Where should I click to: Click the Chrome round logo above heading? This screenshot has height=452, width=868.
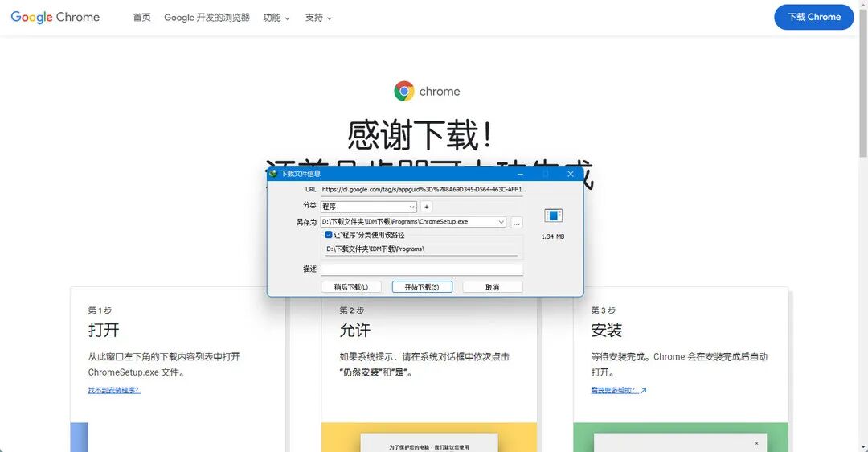point(404,91)
